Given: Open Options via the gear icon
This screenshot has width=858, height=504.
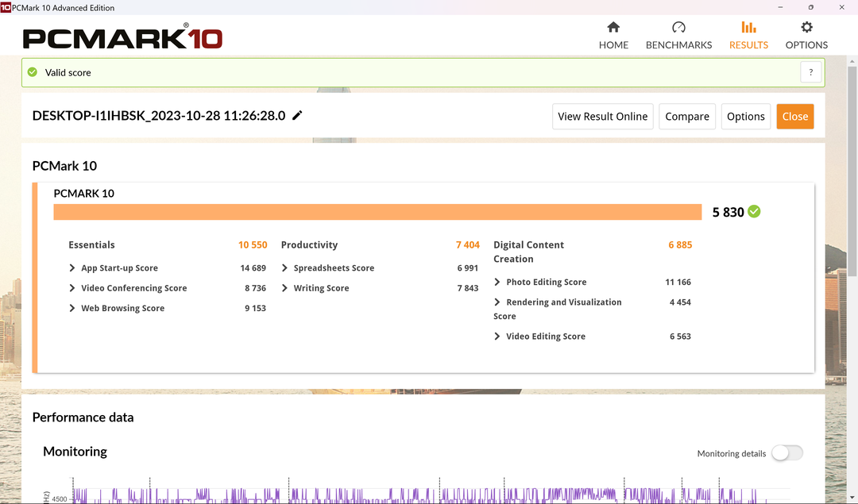Looking at the screenshot, I should [806, 27].
